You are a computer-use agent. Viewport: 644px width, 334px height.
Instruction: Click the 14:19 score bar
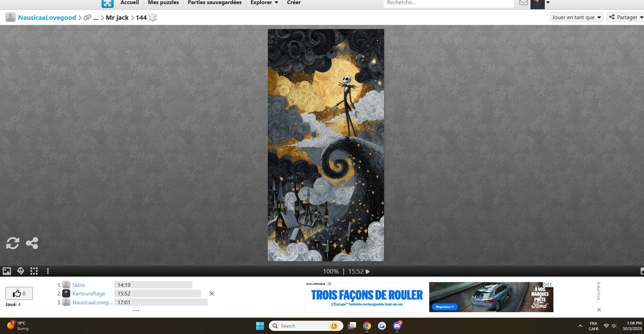coord(153,285)
